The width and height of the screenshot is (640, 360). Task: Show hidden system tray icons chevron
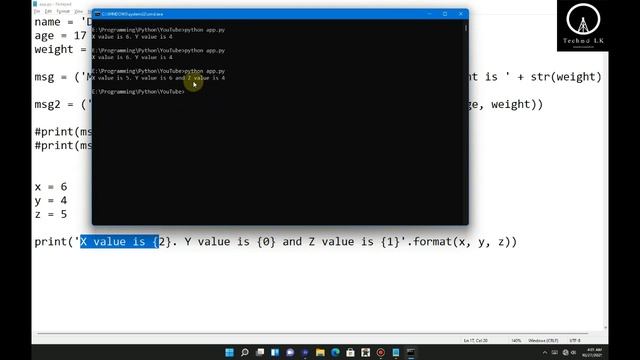(545, 352)
